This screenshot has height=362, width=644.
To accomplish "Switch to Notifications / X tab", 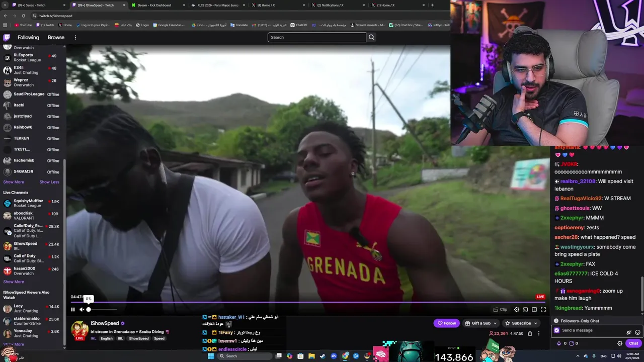I will 337,5.
